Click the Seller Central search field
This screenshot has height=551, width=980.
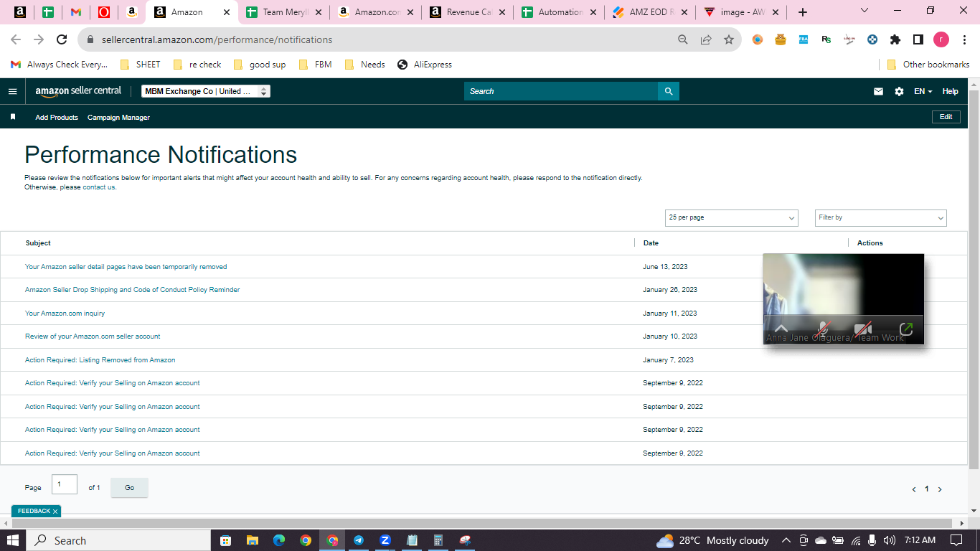(561, 91)
